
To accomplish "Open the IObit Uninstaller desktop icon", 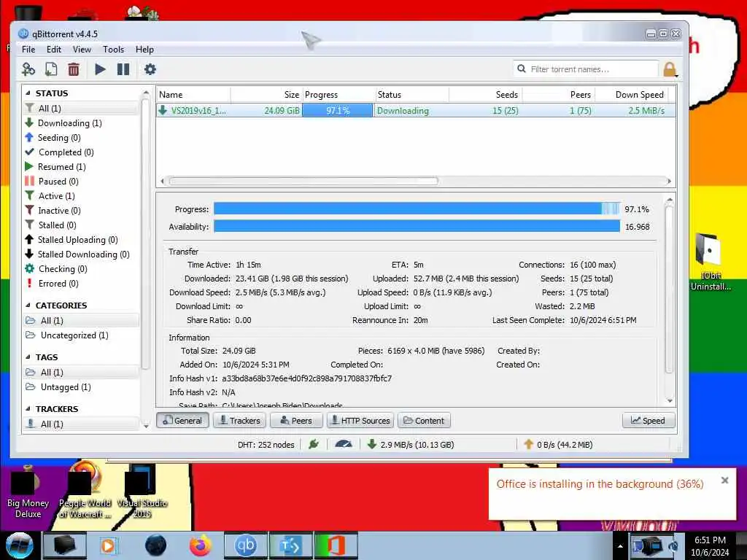I will click(711, 262).
